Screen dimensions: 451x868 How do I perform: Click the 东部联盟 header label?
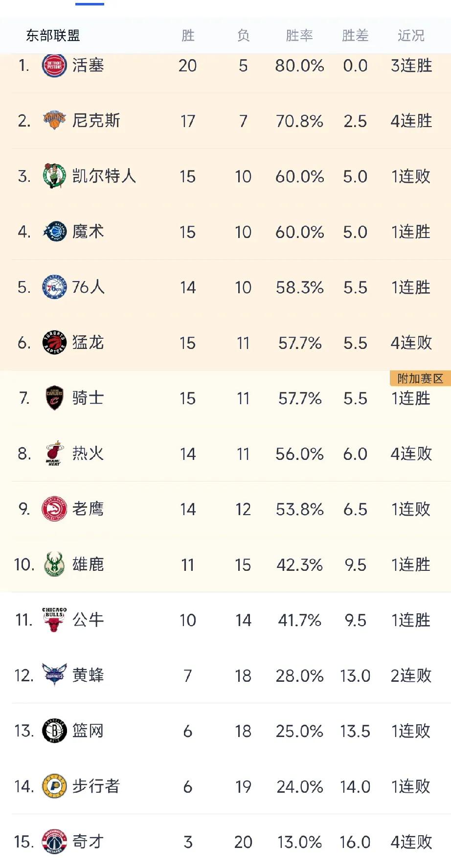point(53,36)
